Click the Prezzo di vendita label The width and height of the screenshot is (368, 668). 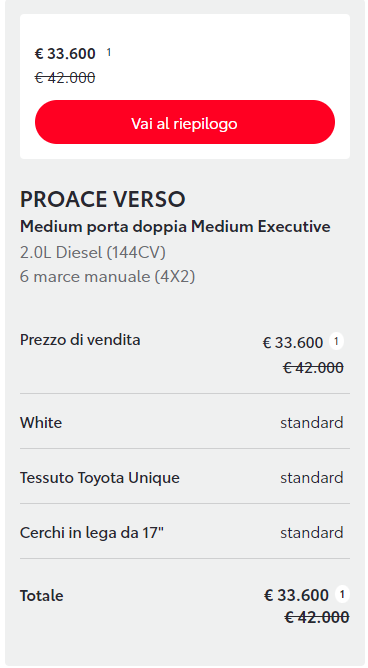[80, 340]
